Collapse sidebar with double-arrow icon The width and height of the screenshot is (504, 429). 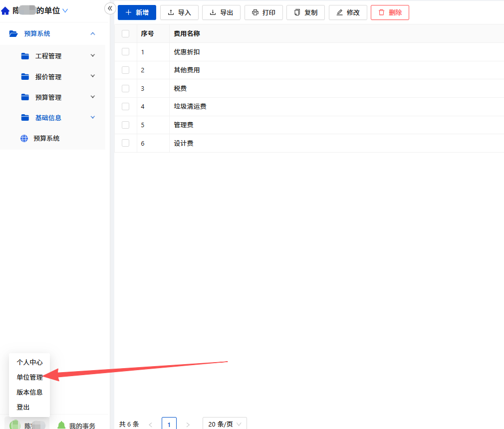point(110,8)
